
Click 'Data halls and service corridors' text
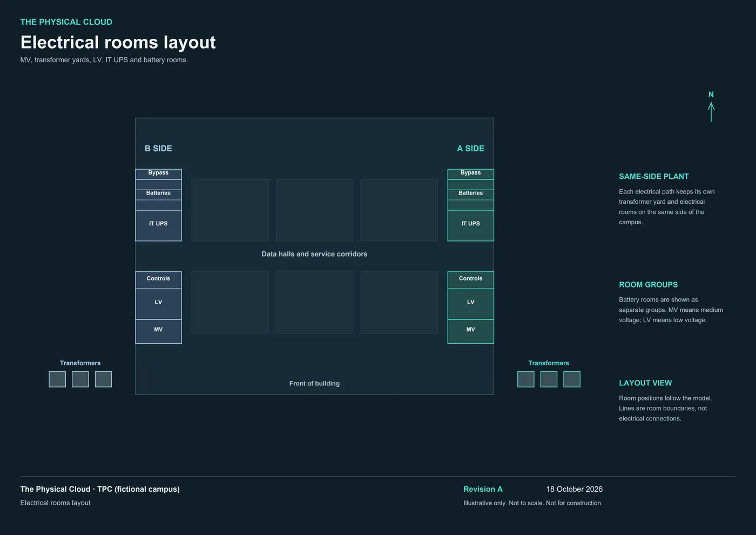[x=314, y=254]
